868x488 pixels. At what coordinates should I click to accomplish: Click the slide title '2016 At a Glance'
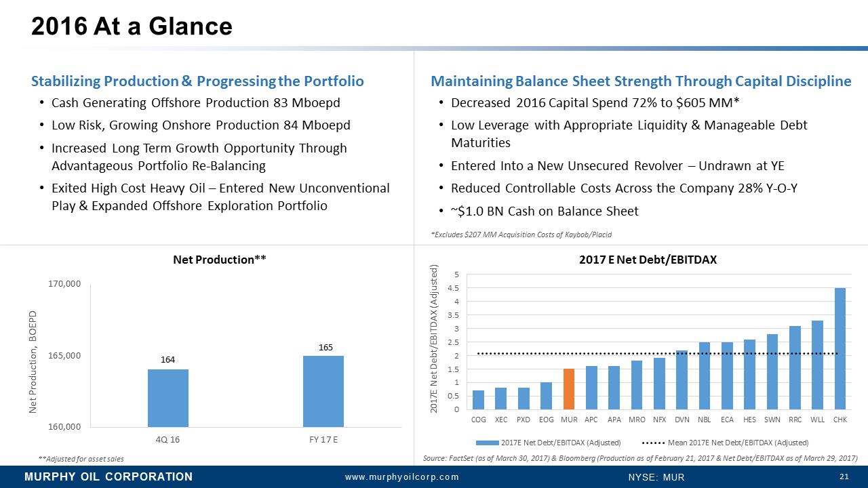(133, 26)
